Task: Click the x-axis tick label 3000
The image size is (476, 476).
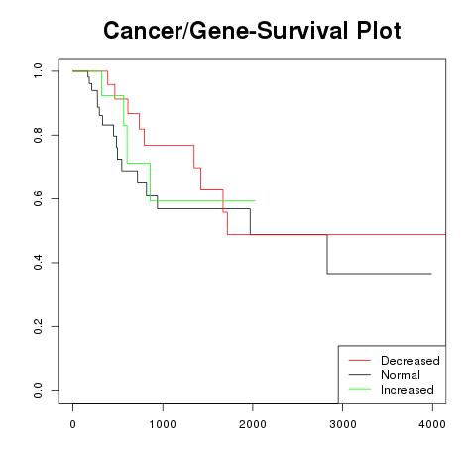Action: (x=343, y=424)
